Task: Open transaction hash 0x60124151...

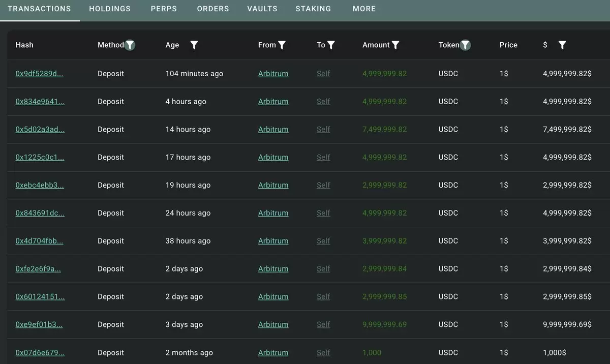Action: (x=40, y=297)
